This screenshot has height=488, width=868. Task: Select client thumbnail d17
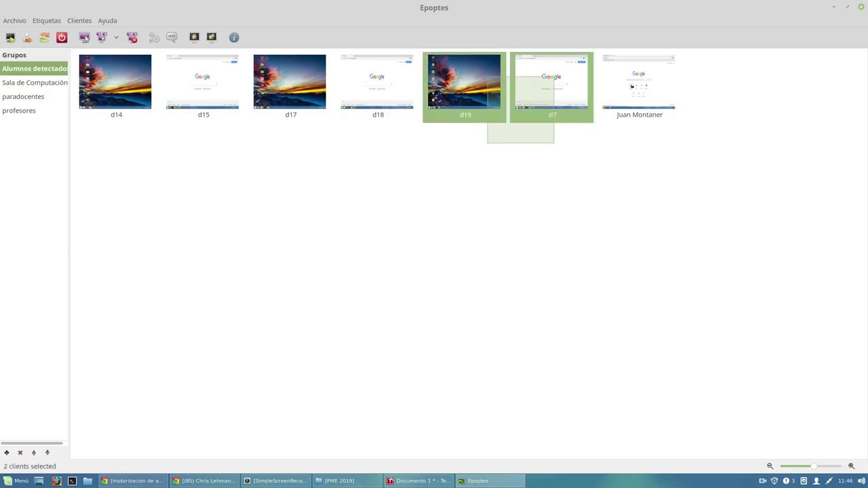tap(290, 82)
